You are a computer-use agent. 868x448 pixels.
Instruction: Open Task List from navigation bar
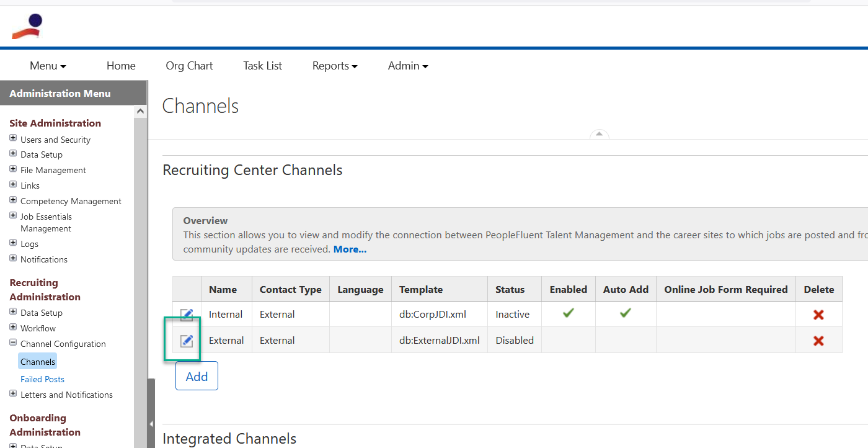click(262, 66)
